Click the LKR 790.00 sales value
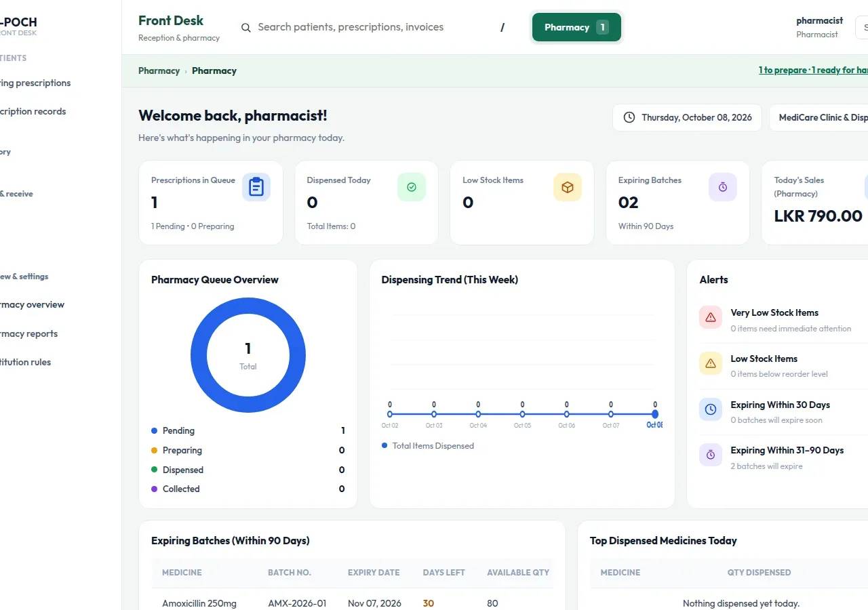Viewport: 868px width, 610px height. coord(818,216)
